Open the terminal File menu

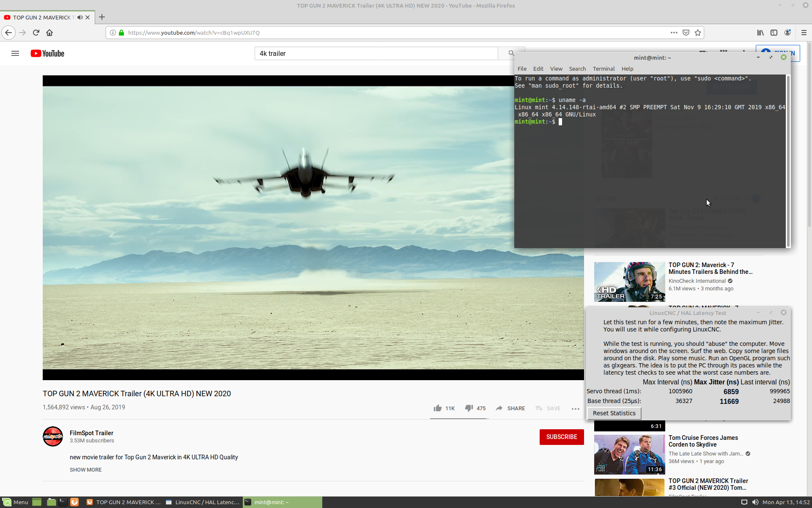522,69
